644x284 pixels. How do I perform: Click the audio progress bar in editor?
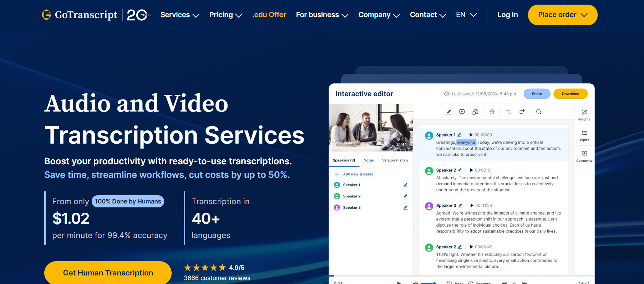tap(462, 275)
